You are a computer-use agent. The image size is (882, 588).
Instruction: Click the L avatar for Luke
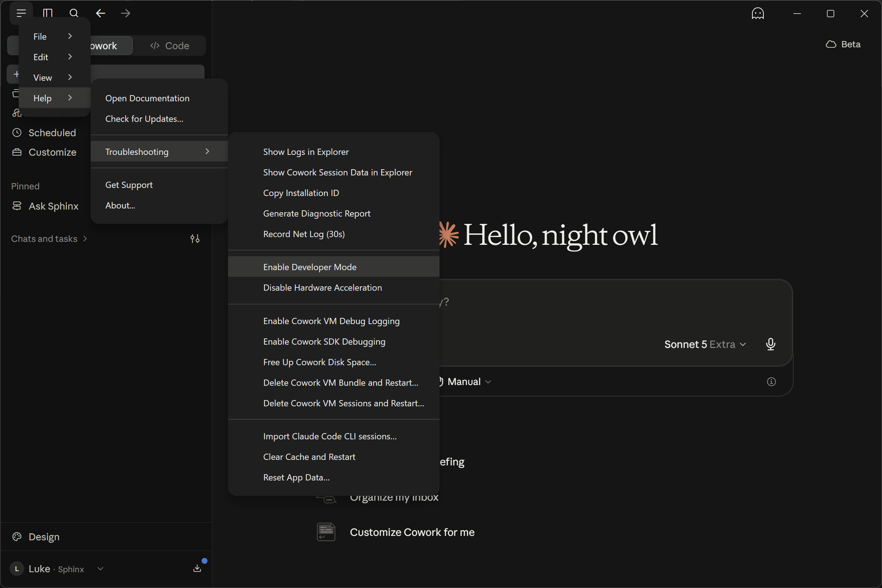click(x=17, y=569)
